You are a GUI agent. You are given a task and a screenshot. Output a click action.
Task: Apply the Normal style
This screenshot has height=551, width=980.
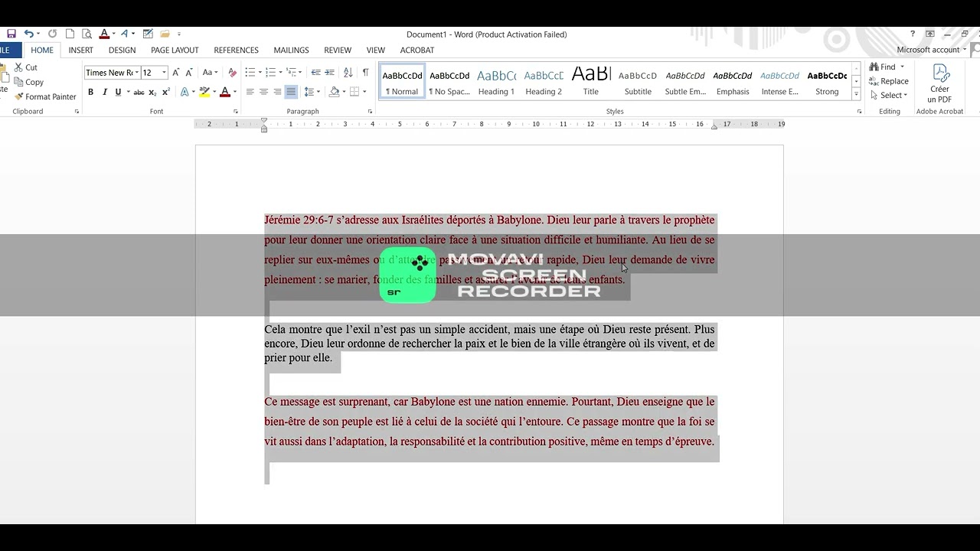coord(402,82)
